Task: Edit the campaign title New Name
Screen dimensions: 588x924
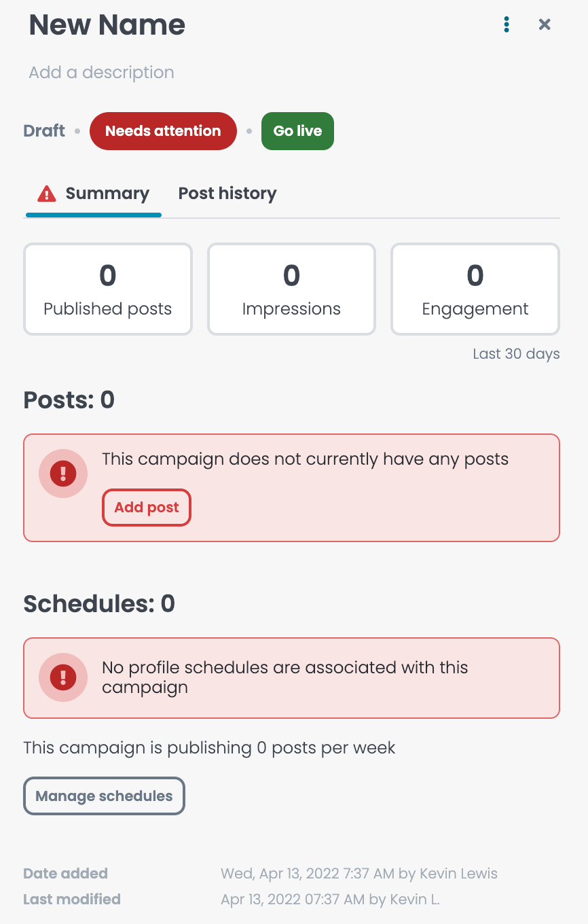Action: pyautogui.click(x=107, y=26)
